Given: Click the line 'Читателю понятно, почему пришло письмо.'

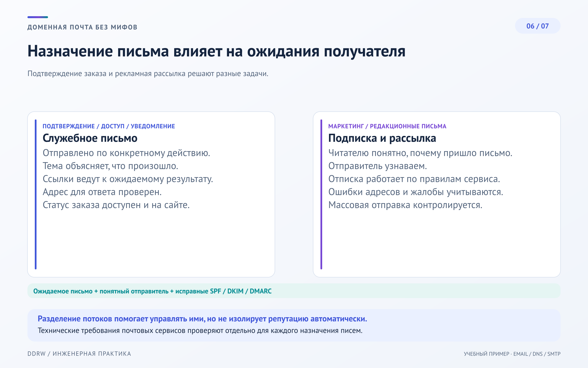Looking at the screenshot, I should 420,153.
